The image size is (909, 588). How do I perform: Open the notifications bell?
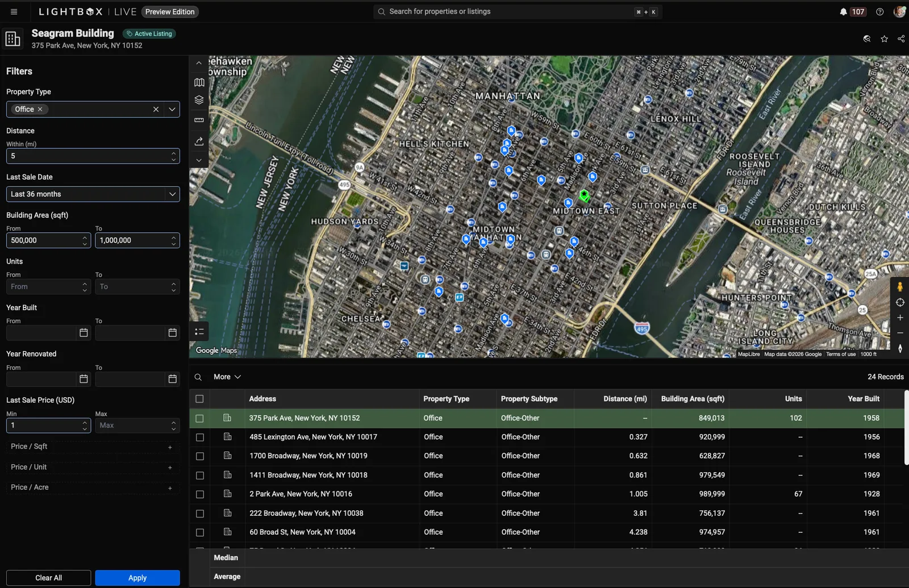tap(844, 11)
